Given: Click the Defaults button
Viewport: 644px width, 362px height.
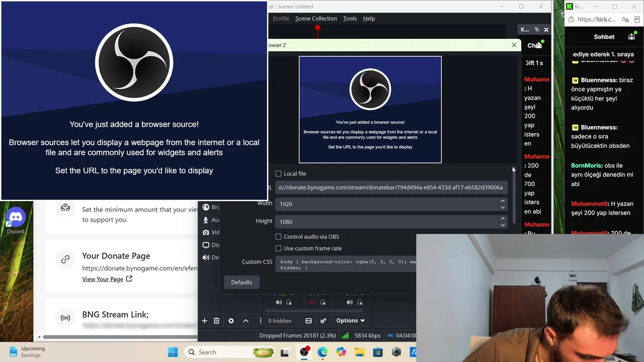Looking at the screenshot, I should click(x=242, y=282).
